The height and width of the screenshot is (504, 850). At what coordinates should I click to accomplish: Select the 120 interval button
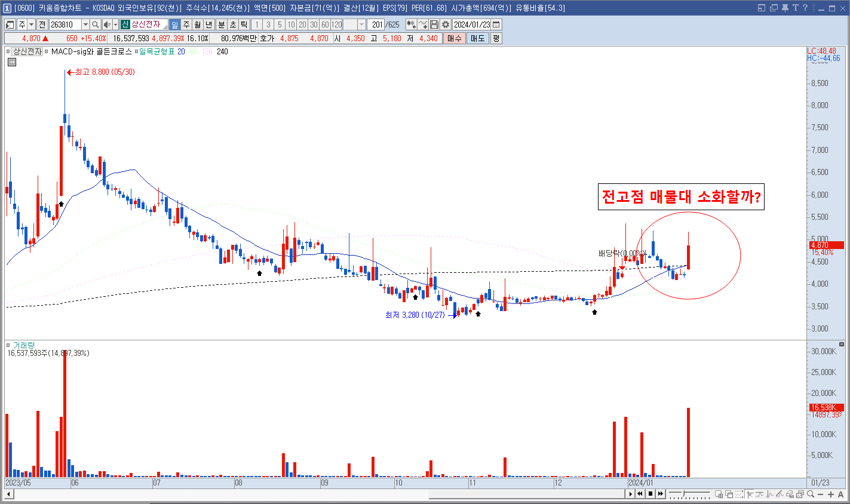coord(337,24)
